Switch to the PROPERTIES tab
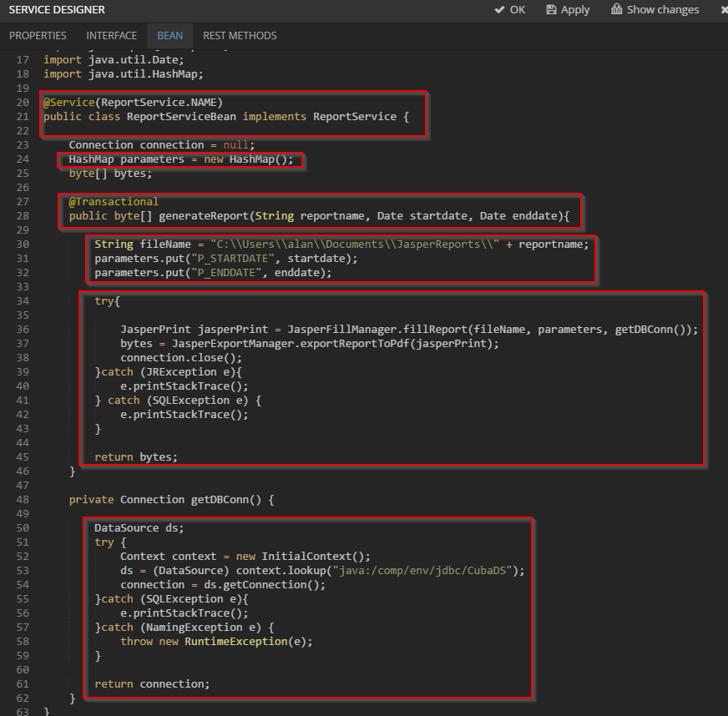 38,36
